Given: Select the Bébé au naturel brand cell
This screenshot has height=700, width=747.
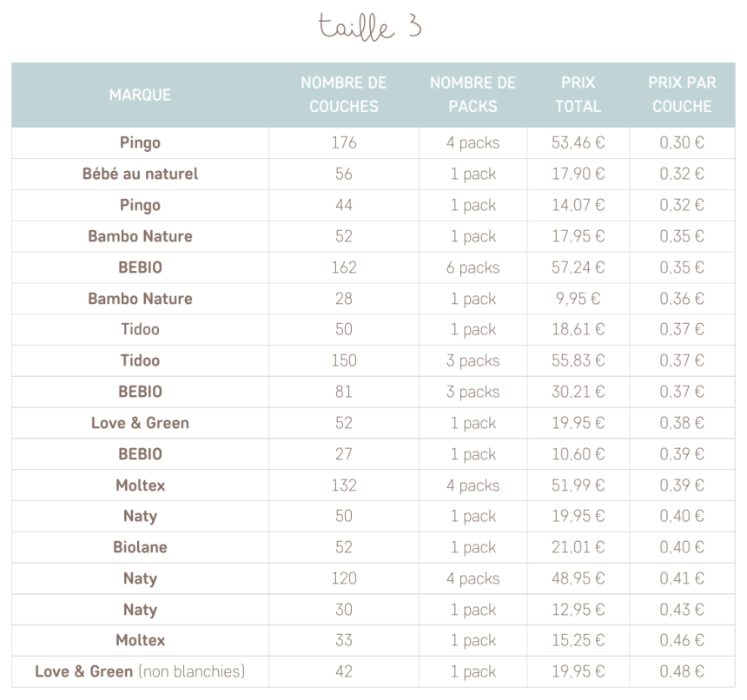Looking at the screenshot, I should 140,174.
